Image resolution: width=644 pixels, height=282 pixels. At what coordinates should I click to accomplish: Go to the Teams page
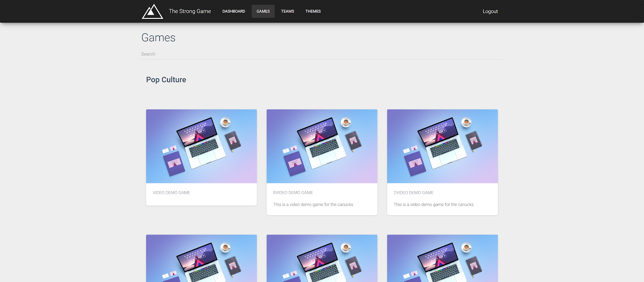pyautogui.click(x=287, y=11)
